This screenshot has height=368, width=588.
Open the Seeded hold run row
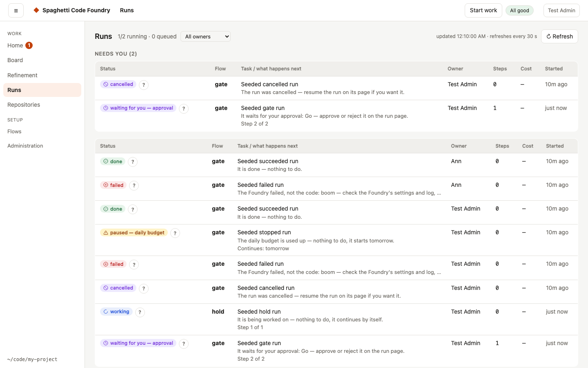[x=336, y=319]
